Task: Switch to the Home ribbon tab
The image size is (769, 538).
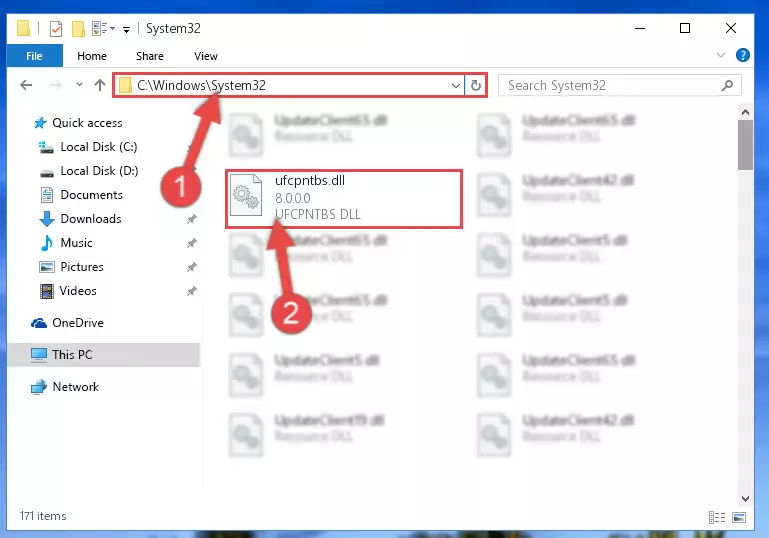Action: click(92, 56)
